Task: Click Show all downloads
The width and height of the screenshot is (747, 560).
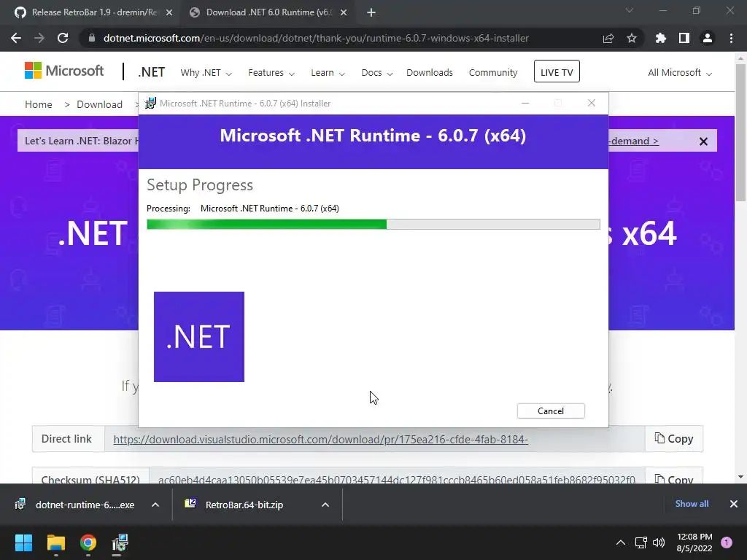Action: (692, 504)
